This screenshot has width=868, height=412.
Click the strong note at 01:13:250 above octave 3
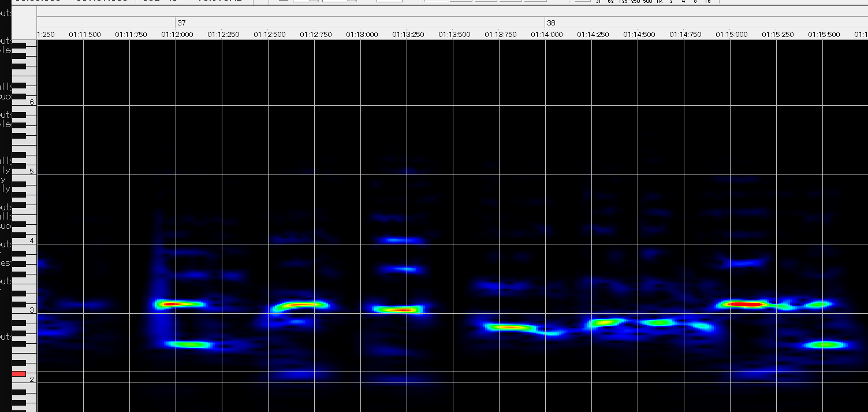click(x=398, y=309)
